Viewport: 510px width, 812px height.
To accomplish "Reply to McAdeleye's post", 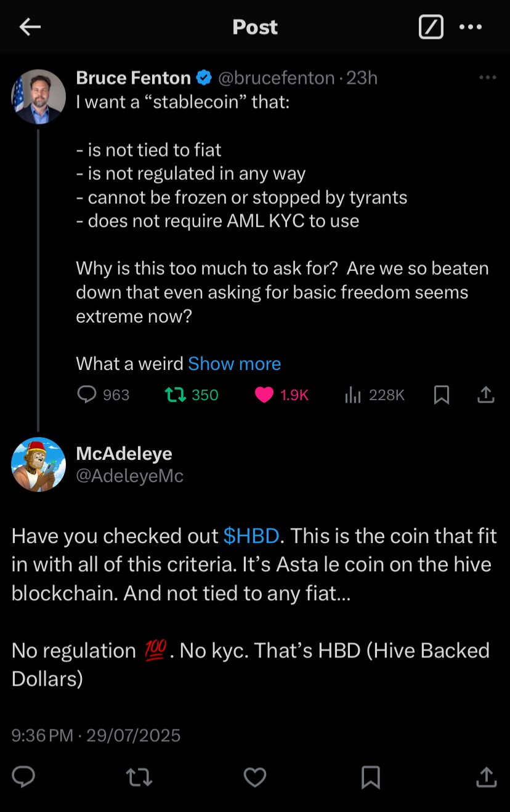I will click(24, 777).
